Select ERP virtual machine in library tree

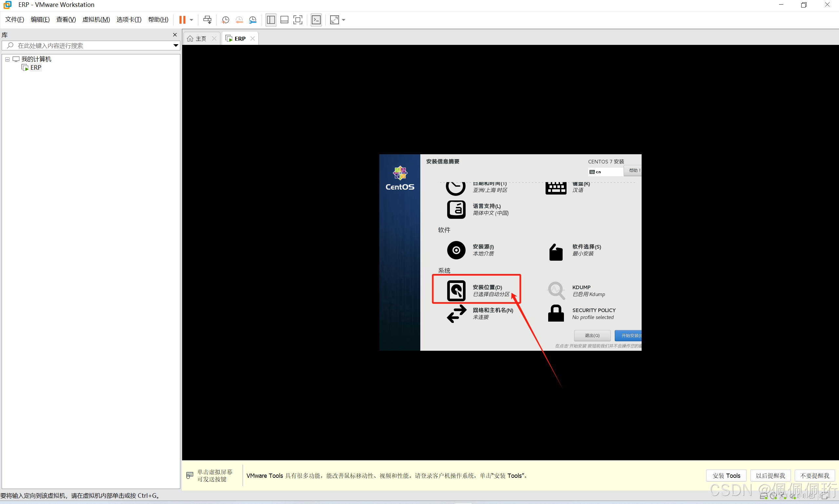pyautogui.click(x=35, y=67)
